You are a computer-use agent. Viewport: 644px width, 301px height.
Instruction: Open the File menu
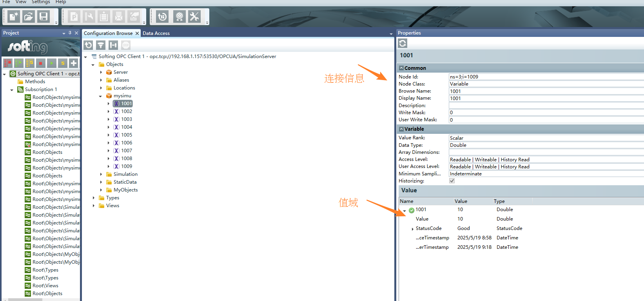[6, 2]
